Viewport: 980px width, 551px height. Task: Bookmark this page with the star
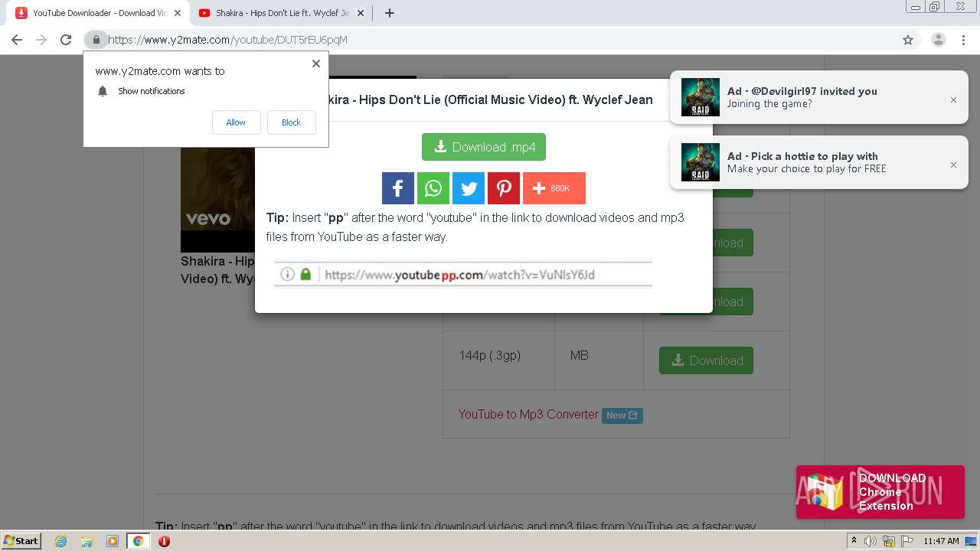908,40
